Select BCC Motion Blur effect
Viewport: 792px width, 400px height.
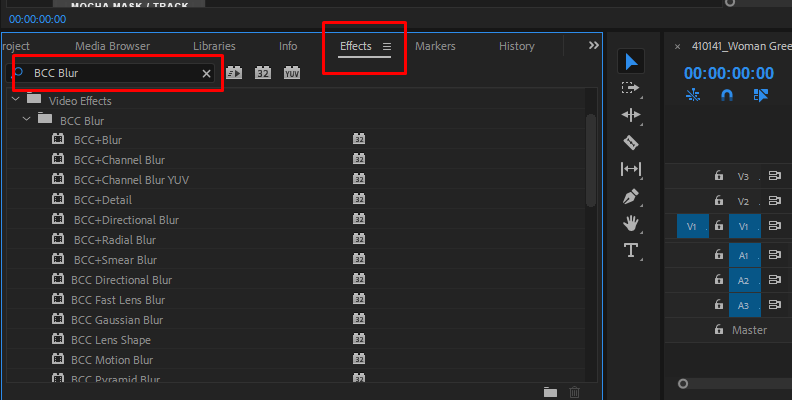click(112, 360)
